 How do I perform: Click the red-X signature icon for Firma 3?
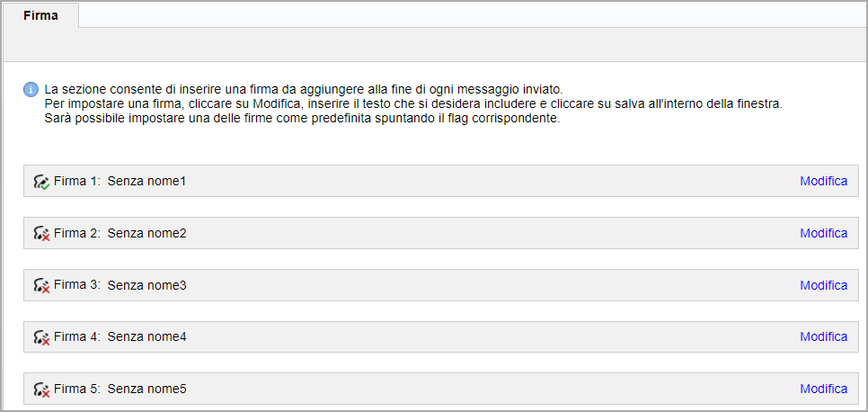click(x=41, y=285)
